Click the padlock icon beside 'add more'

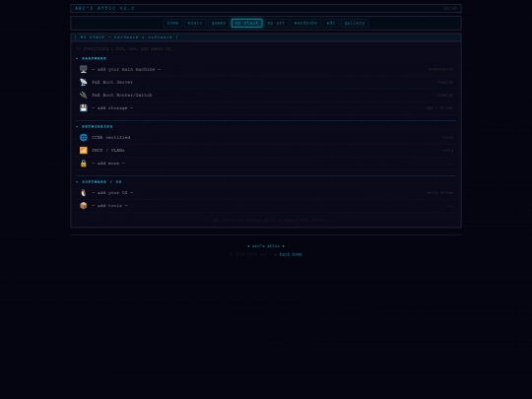(84, 164)
